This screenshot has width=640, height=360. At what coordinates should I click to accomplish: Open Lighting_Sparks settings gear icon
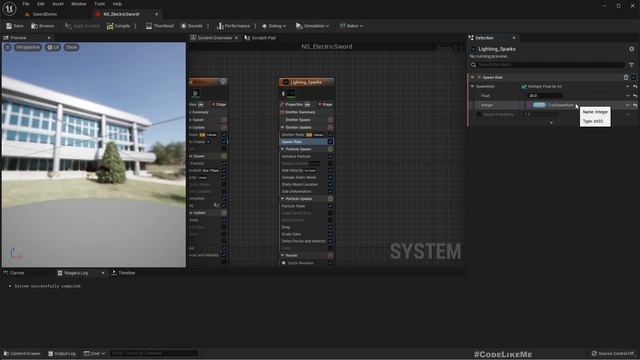coord(631,49)
